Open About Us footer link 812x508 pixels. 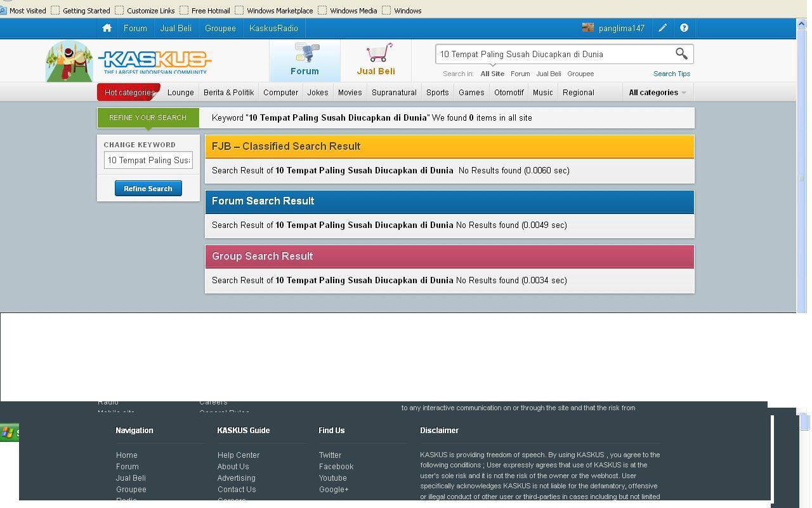click(233, 467)
